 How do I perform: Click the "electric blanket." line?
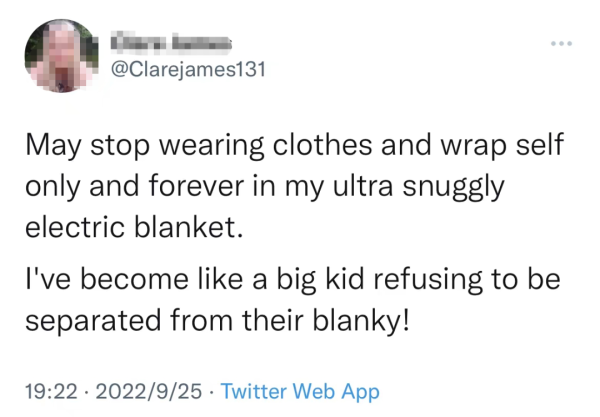[134, 229]
